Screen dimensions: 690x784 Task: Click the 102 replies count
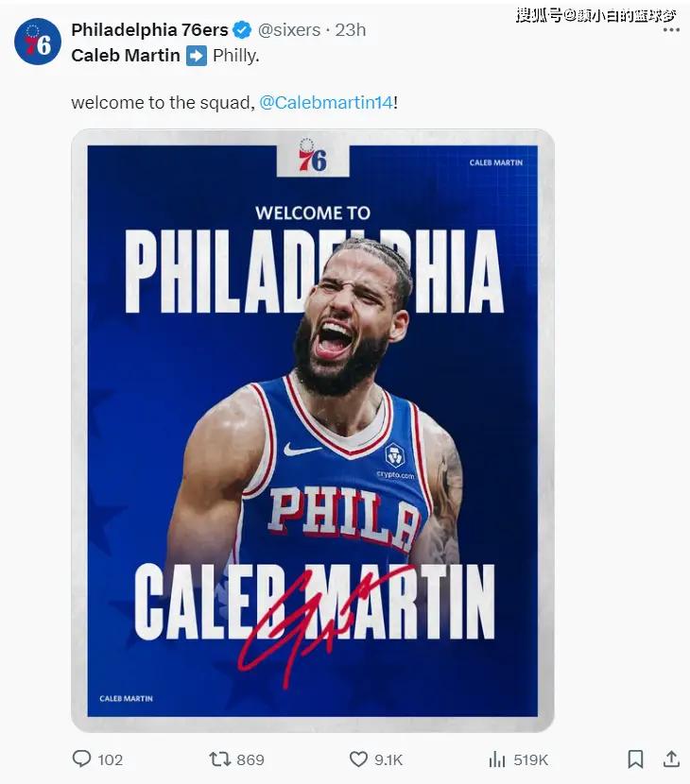111,759
